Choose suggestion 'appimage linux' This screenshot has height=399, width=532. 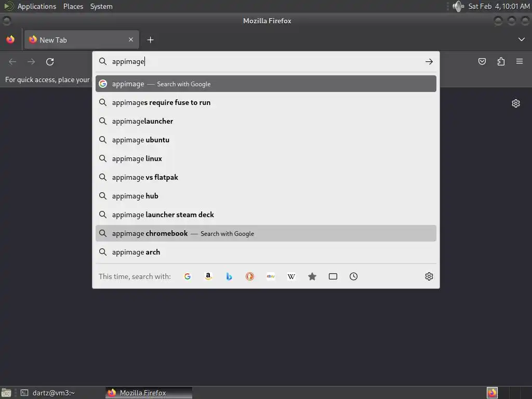tap(265, 158)
